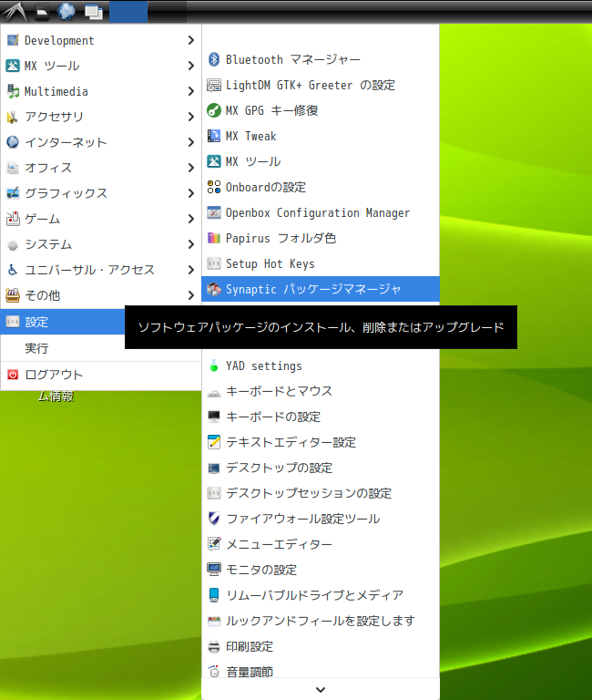Click the Synaptic package manager icon
The width and height of the screenshot is (592, 700).
214,289
